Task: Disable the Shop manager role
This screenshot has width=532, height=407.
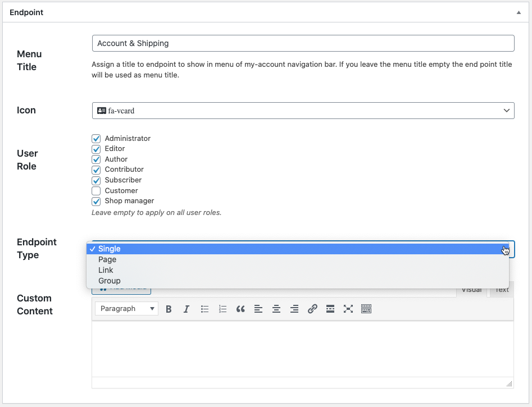Action: click(96, 201)
